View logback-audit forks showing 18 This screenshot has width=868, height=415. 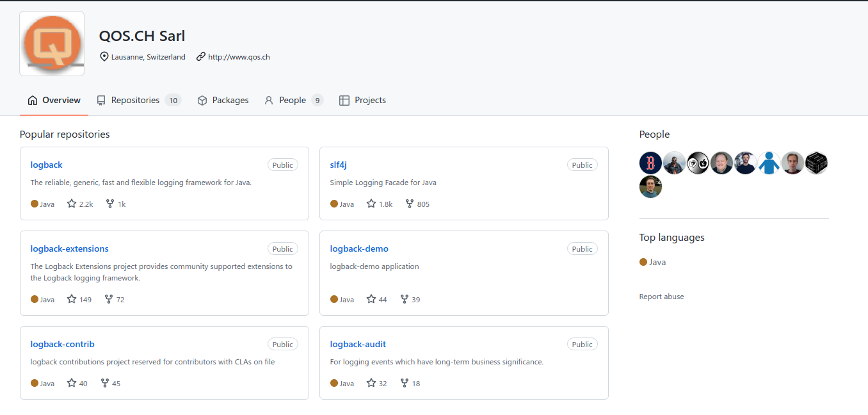[x=410, y=383]
